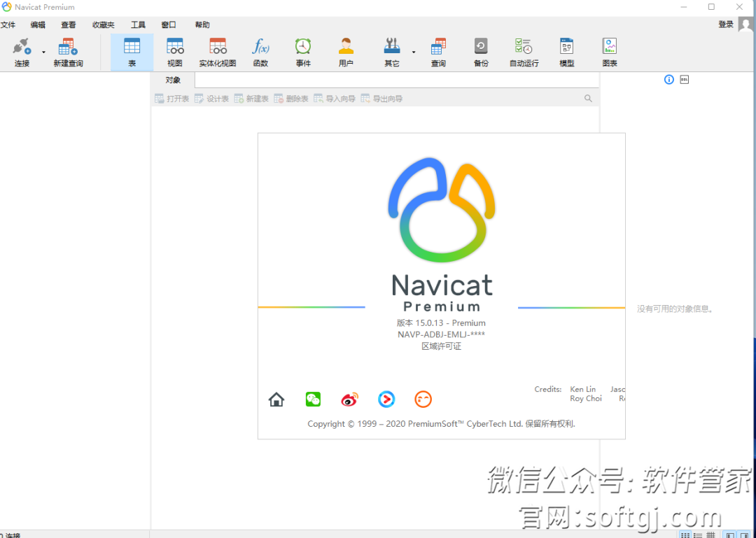Open the Backup (备份) toolbar icon

pyautogui.click(x=481, y=46)
